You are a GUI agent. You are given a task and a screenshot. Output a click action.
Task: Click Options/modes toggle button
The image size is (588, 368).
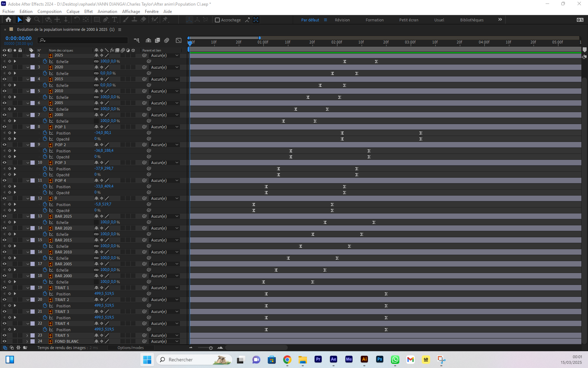coord(131,348)
